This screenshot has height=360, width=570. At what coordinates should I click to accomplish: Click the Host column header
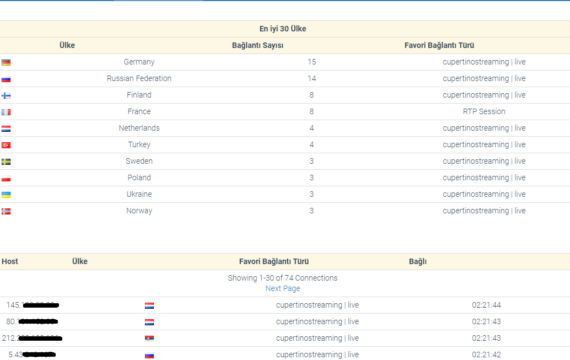pyautogui.click(x=10, y=261)
